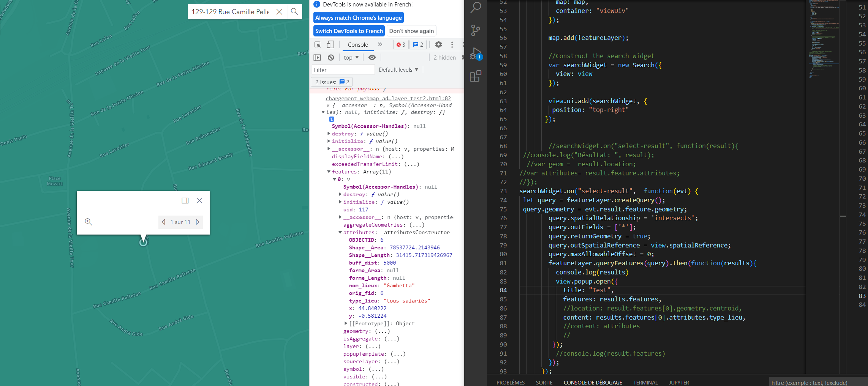Open DevTools settings gear
The height and width of the screenshot is (386, 868).
coord(438,44)
